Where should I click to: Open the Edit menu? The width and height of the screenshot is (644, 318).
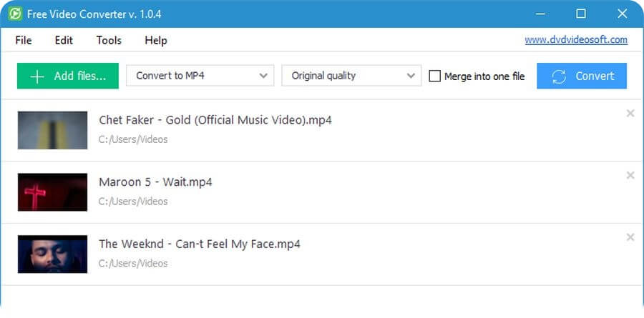(64, 40)
